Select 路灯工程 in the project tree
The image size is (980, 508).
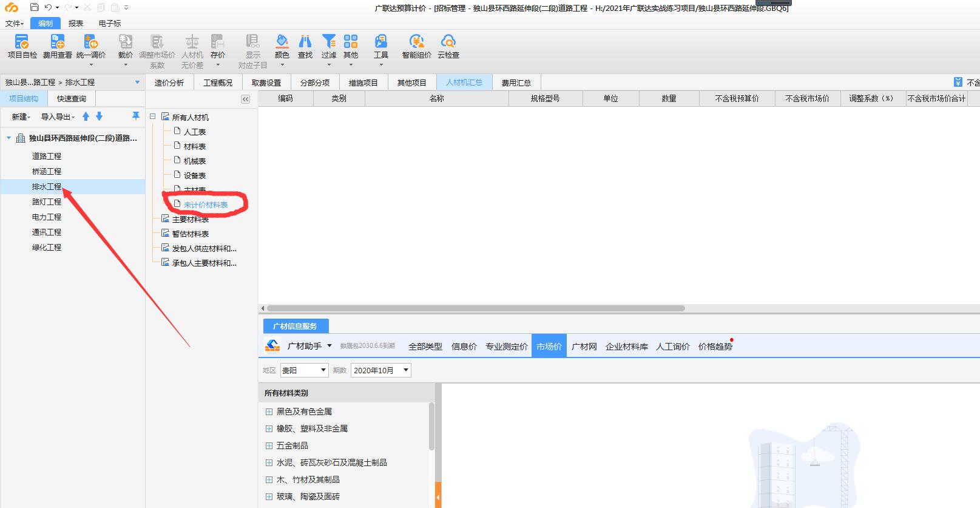click(x=47, y=202)
